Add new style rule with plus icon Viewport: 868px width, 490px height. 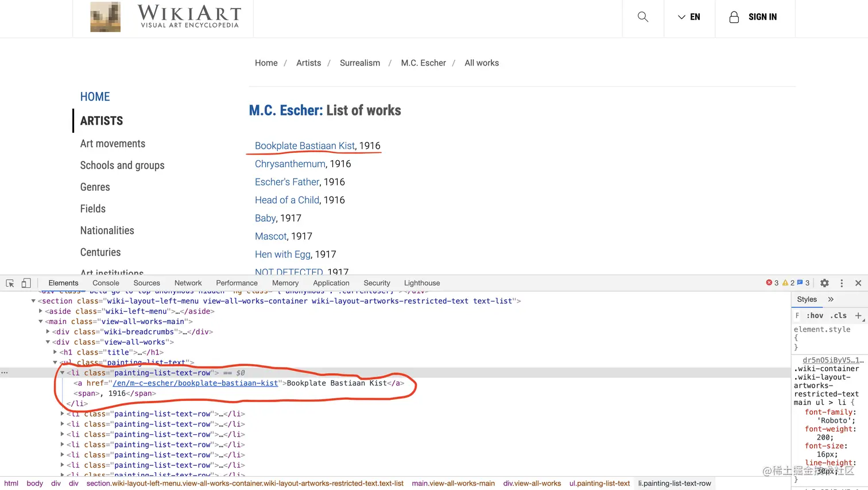click(x=858, y=315)
